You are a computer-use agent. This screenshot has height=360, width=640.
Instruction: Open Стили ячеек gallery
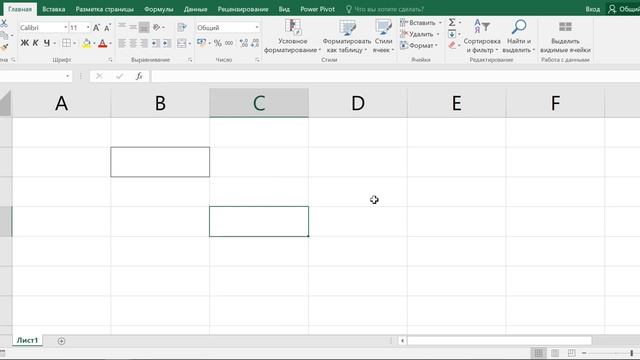pyautogui.click(x=383, y=36)
